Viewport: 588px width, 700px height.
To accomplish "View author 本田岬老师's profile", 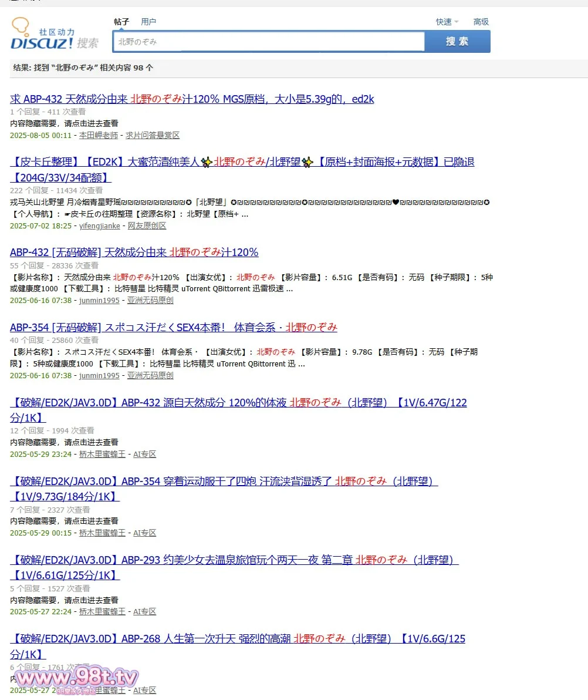I will point(99,135).
